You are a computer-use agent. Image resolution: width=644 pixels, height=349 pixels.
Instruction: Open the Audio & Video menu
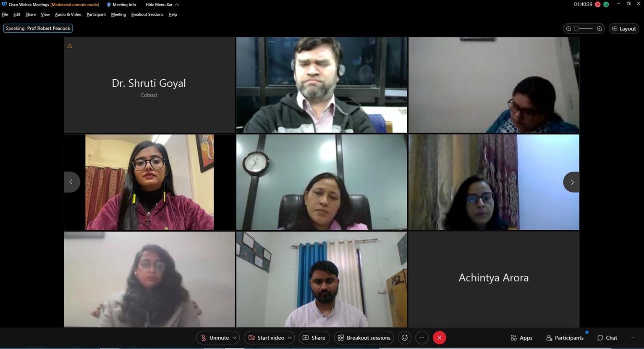tap(68, 14)
